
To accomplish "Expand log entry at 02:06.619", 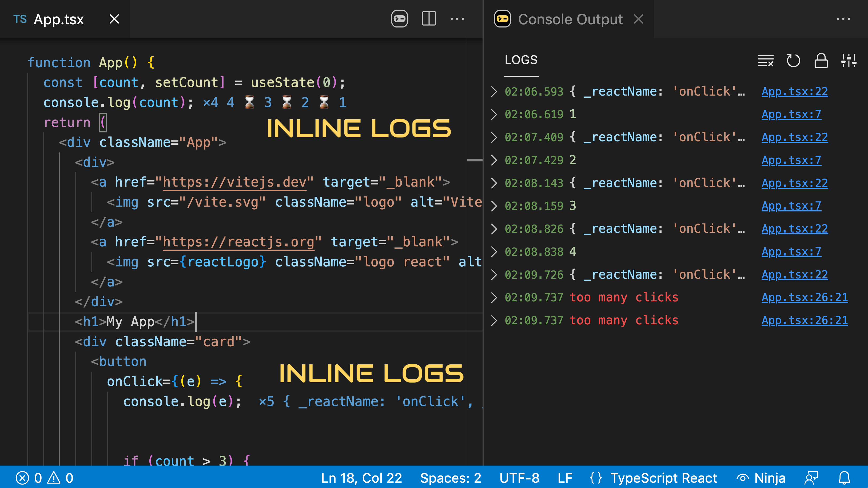I will [494, 114].
